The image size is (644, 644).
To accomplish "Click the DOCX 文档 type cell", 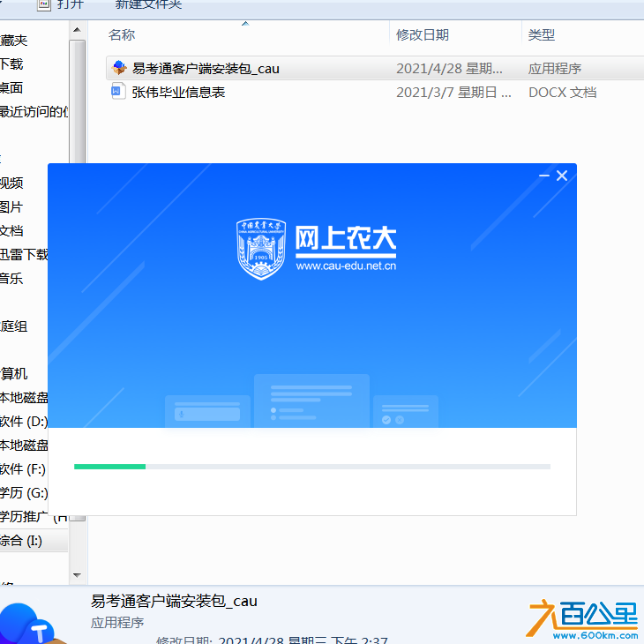I will click(x=562, y=92).
